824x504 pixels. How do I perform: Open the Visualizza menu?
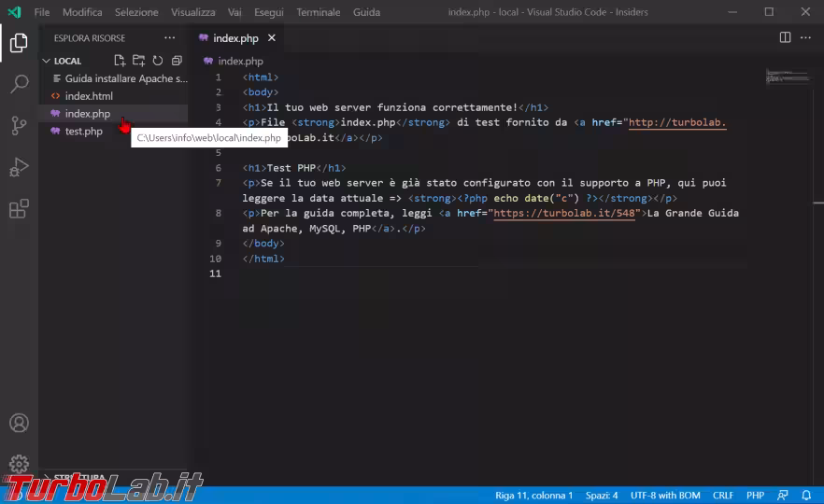click(192, 12)
